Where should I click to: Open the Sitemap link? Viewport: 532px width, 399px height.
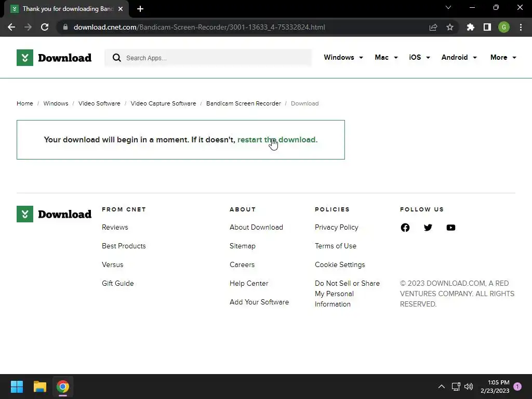pyautogui.click(x=243, y=246)
